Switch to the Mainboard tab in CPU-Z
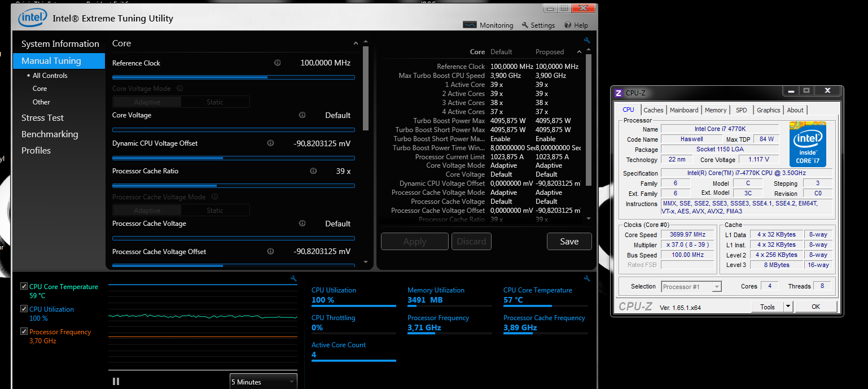 [684, 110]
